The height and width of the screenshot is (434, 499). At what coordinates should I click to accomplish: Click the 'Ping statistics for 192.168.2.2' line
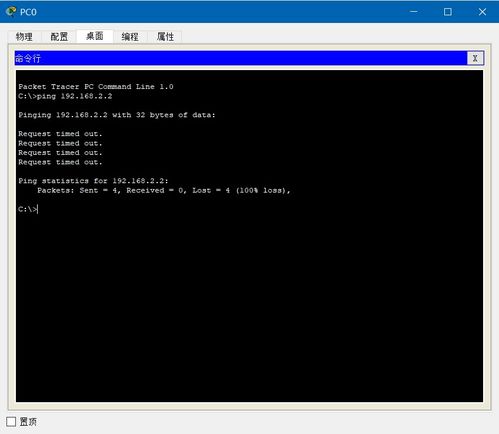click(x=93, y=181)
